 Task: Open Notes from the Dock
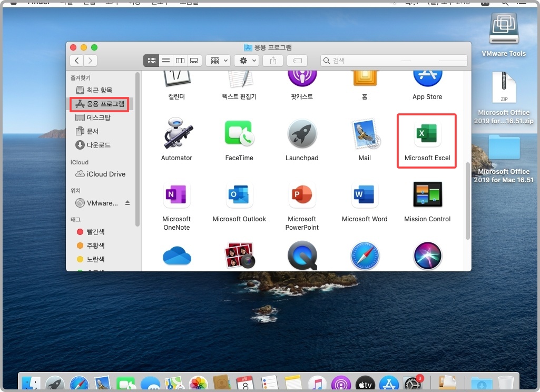pyautogui.click(x=293, y=384)
